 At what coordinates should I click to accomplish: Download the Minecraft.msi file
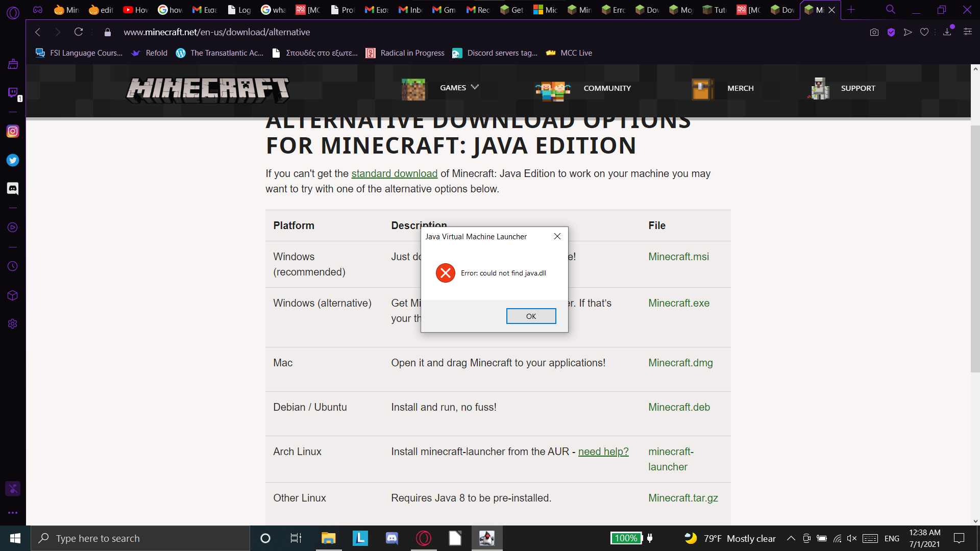click(x=678, y=257)
